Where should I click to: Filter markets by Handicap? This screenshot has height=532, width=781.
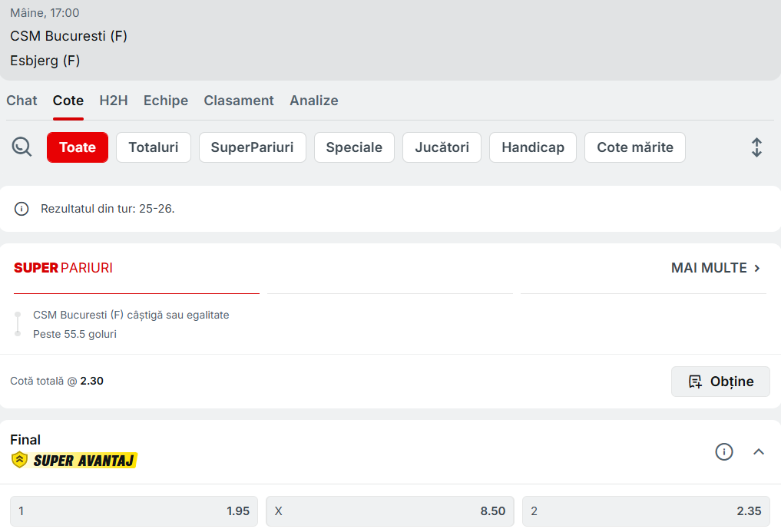(533, 147)
